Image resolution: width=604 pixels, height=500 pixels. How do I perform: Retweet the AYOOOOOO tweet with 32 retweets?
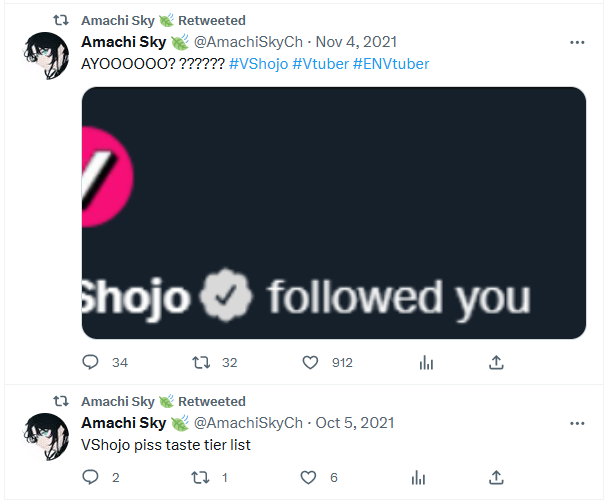(201, 362)
